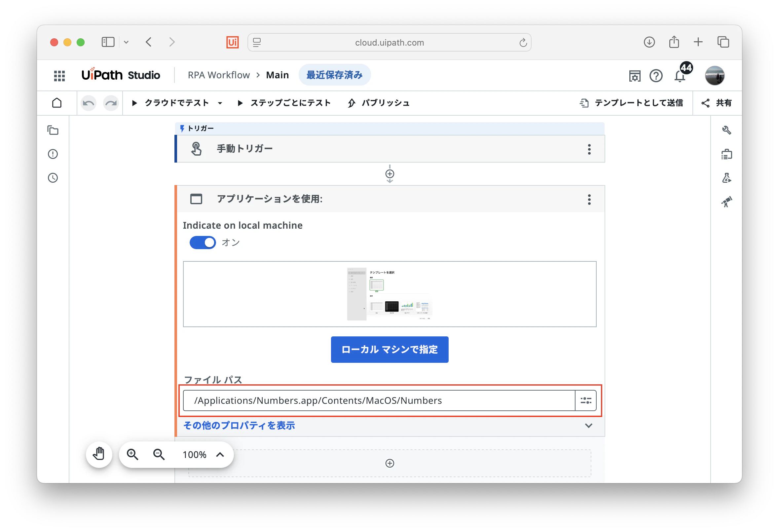
Task: Open the telescope icon in right sidebar
Action: coord(726,202)
